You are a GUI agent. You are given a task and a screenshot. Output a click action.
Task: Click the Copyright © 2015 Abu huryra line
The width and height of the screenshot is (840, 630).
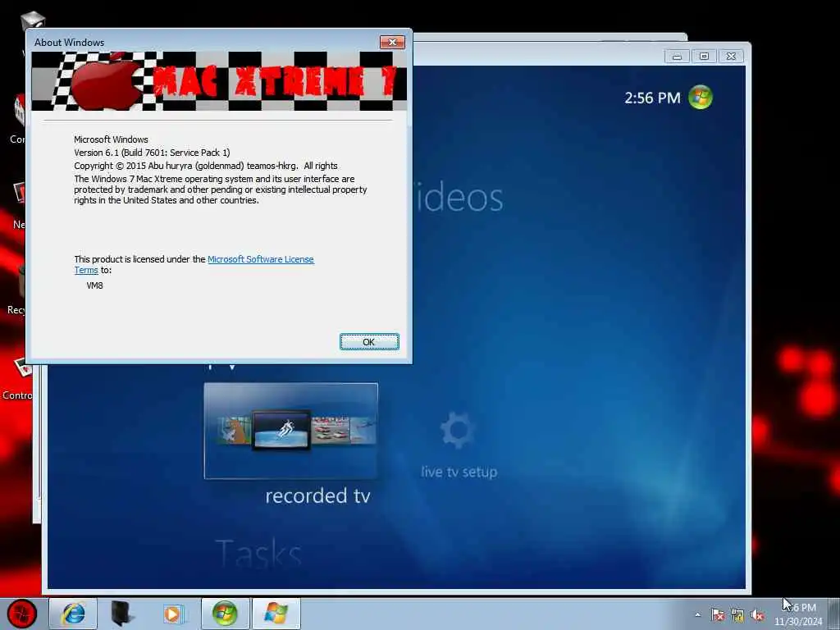tap(206, 166)
